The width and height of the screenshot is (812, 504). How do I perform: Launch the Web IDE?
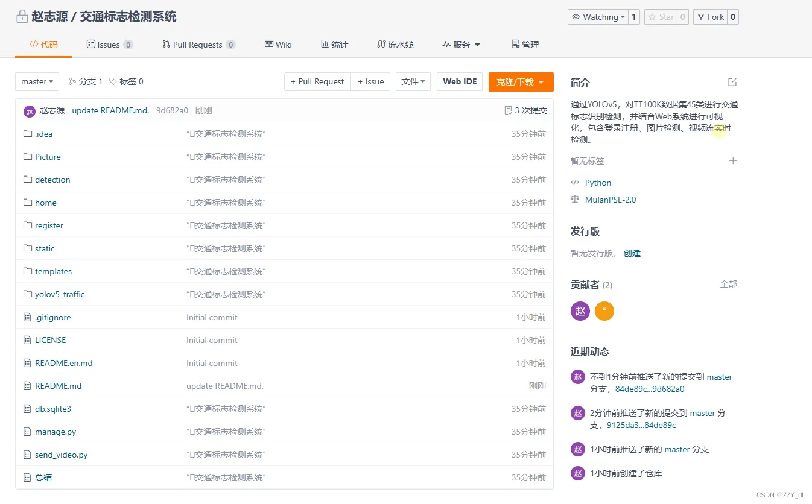click(460, 81)
